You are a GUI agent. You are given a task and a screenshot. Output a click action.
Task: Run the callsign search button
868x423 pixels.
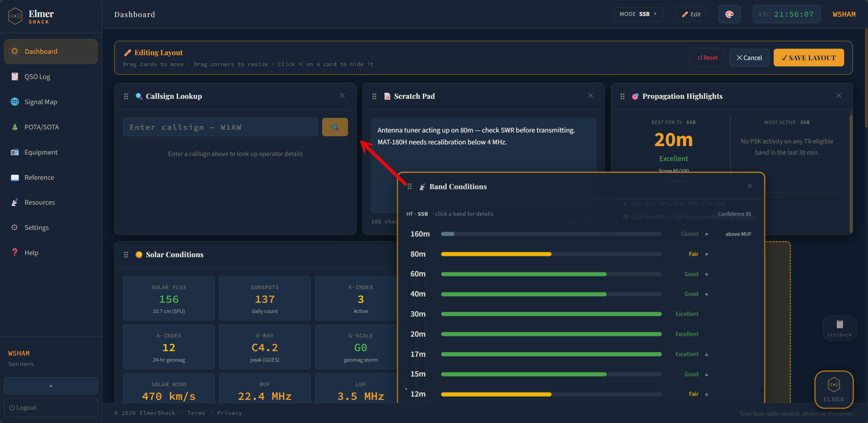(x=335, y=127)
